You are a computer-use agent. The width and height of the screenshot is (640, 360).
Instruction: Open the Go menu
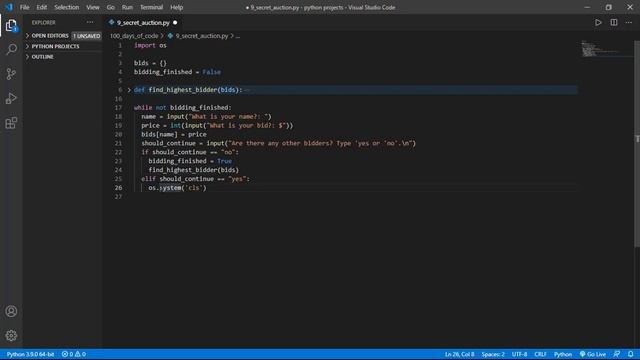[x=111, y=7]
